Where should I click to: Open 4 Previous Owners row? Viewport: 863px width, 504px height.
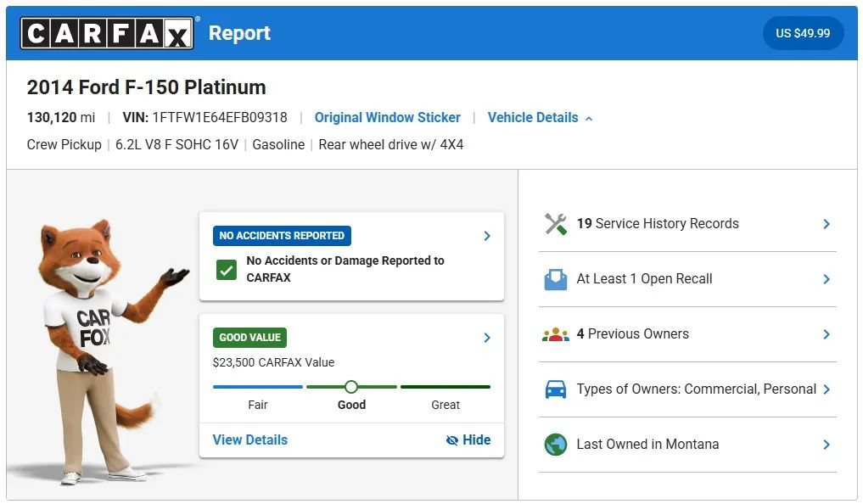tap(687, 334)
